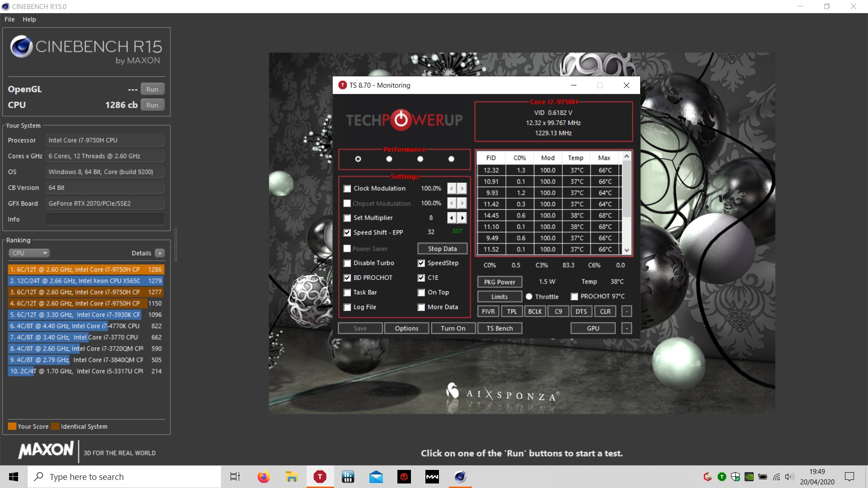This screenshot has width=868, height=488.
Task: Open File Explorer from the taskbar
Action: click(x=292, y=477)
